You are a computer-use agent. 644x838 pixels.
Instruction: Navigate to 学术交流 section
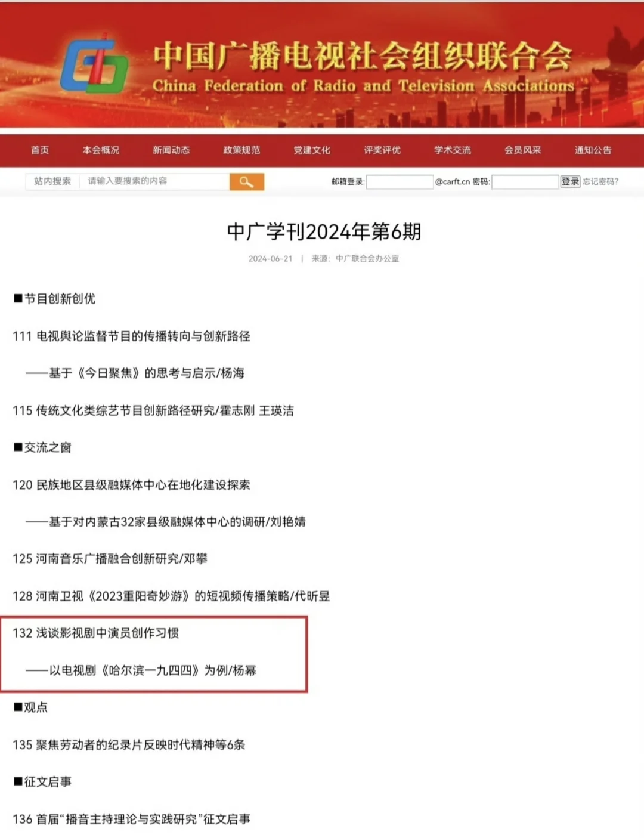453,150
